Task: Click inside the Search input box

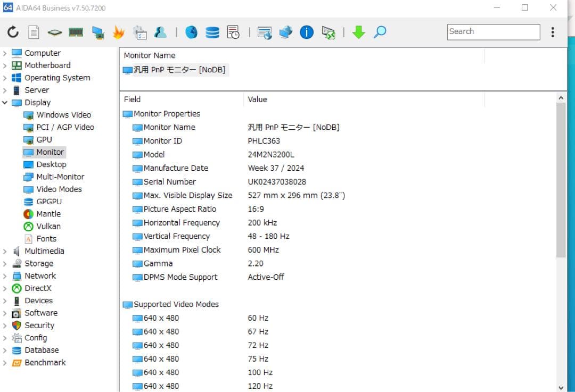Action: tap(492, 32)
